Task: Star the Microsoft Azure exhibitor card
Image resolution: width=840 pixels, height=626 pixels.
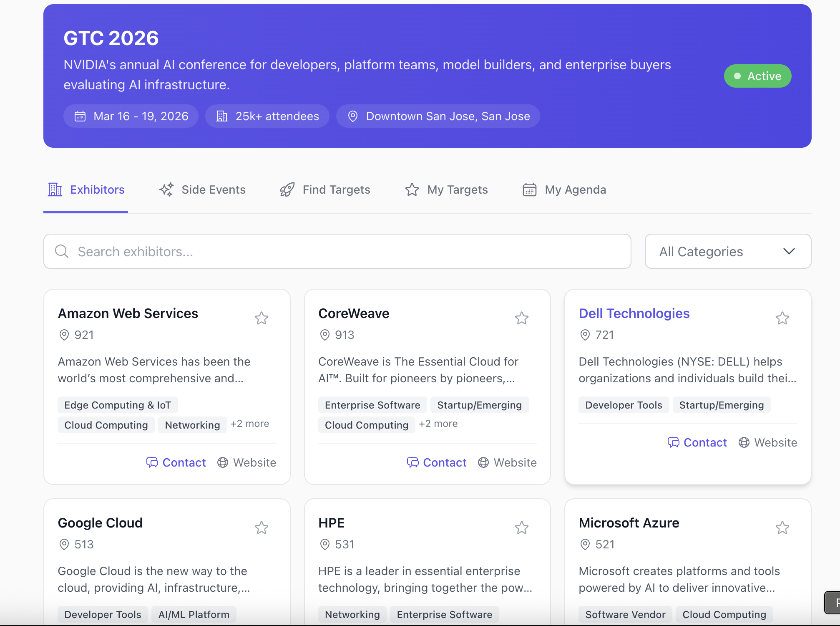Action: [x=782, y=528]
